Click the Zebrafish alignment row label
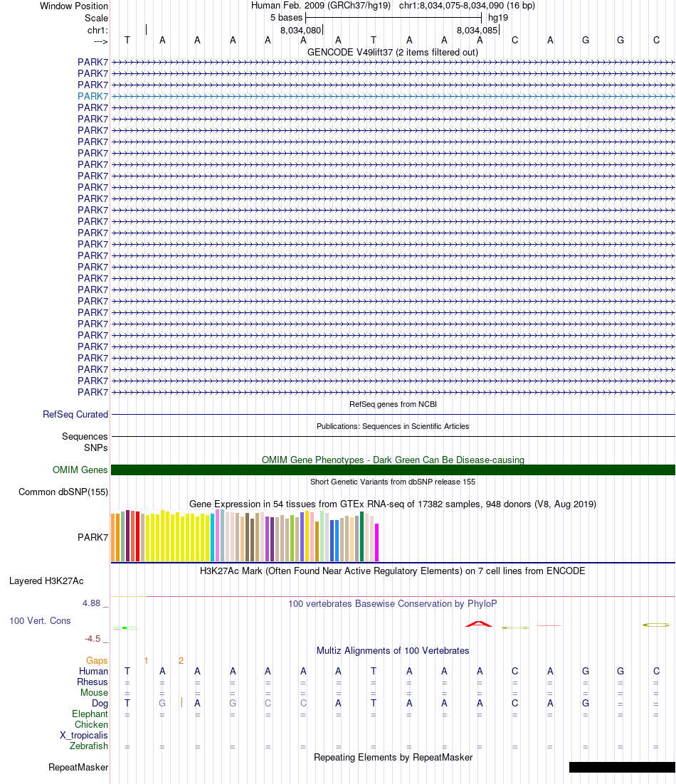This screenshot has height=784, width=676. coord(89,746)
